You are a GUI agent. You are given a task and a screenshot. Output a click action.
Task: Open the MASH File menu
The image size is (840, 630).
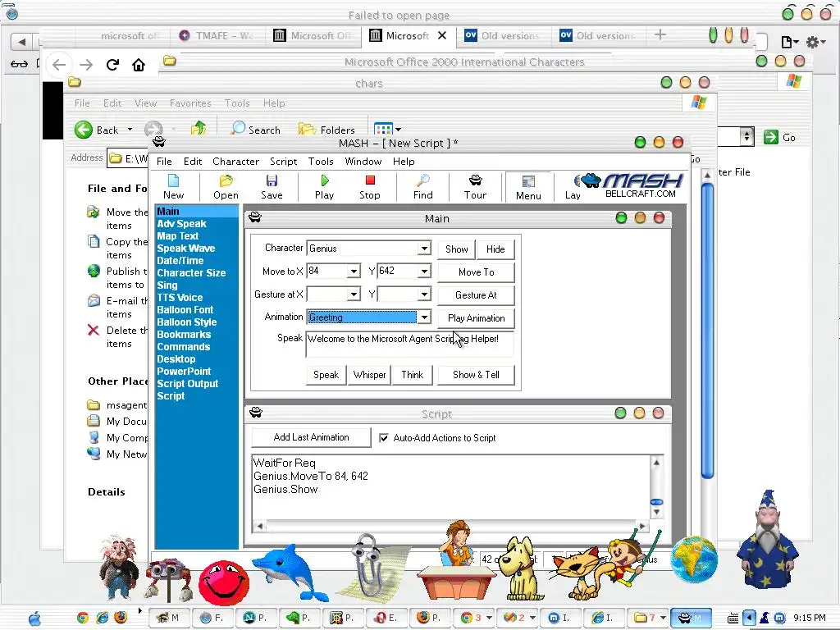(164, 162)
